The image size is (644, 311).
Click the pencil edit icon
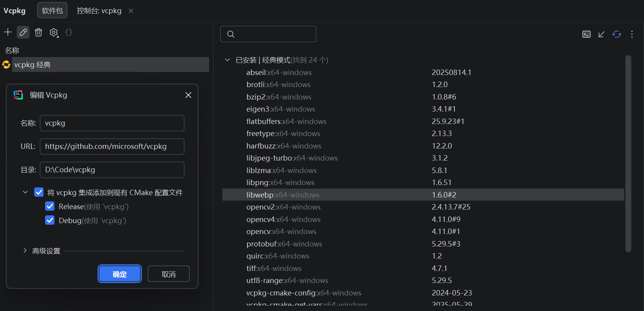[23, 32]
